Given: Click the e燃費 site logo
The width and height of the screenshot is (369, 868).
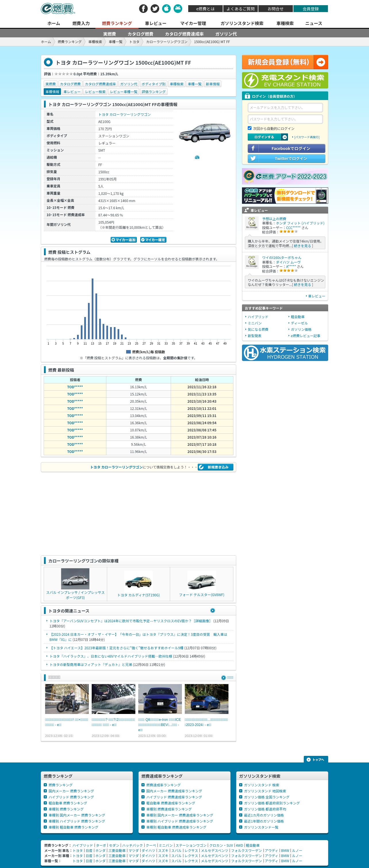Looking at the screenshot, I should pos(58,9).
